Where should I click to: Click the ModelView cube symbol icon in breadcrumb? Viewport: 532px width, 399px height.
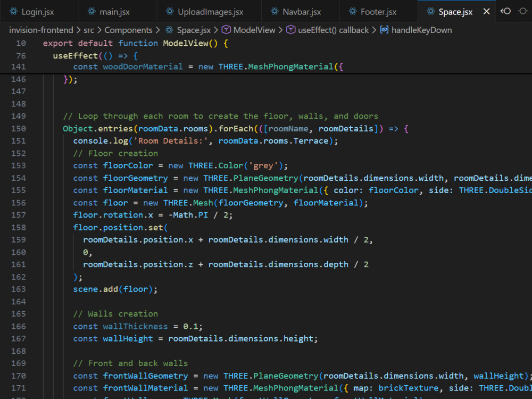pos(226,30)
